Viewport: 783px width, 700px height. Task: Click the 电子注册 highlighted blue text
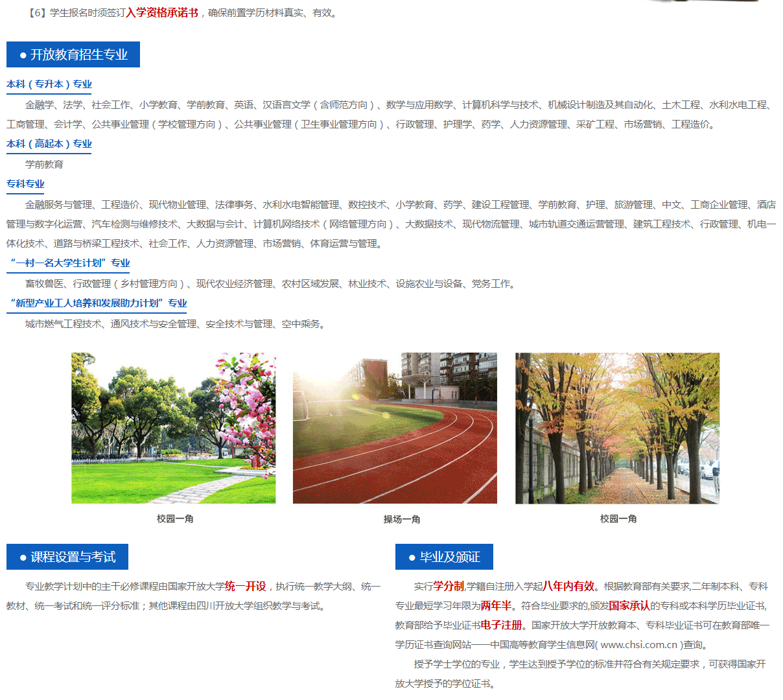click(502, 625)
